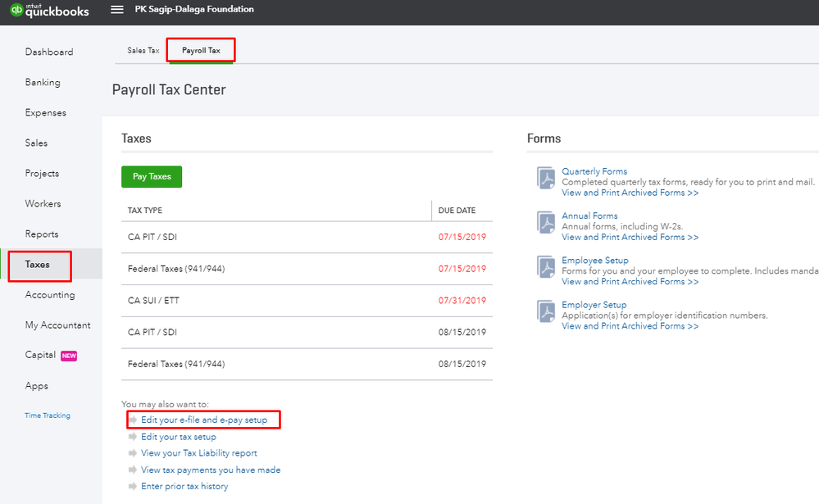Open the Annual Forms link

tap(589, 216)
